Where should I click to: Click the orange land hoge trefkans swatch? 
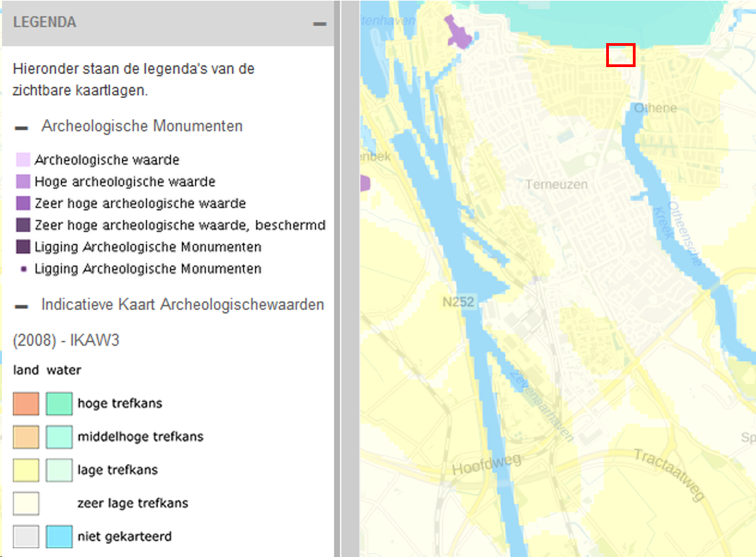point(26,403)
